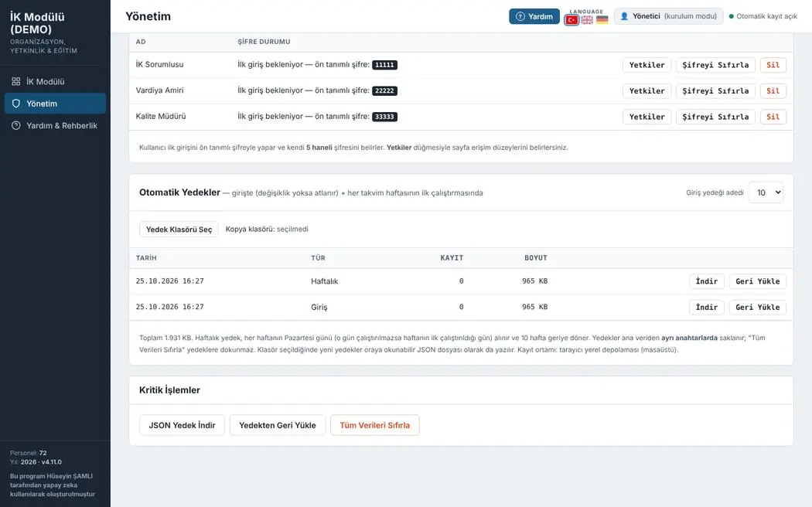The image size is (812, 507).
Task: Switch language to English flag
Action: [587, 20]
